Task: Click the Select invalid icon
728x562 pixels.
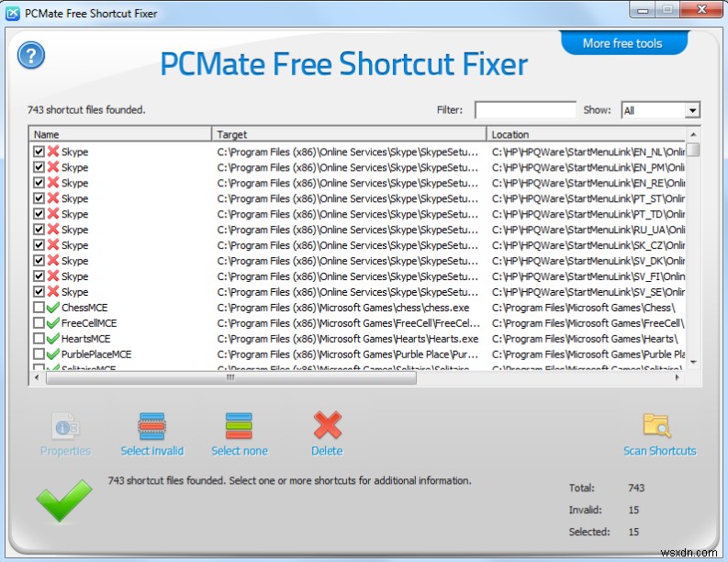Action: point(151,426)
